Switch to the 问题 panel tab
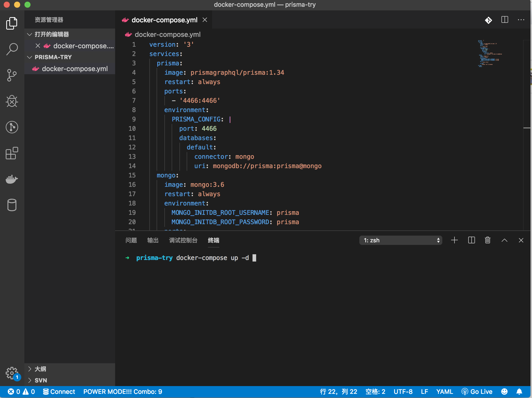 pos(131,240)
